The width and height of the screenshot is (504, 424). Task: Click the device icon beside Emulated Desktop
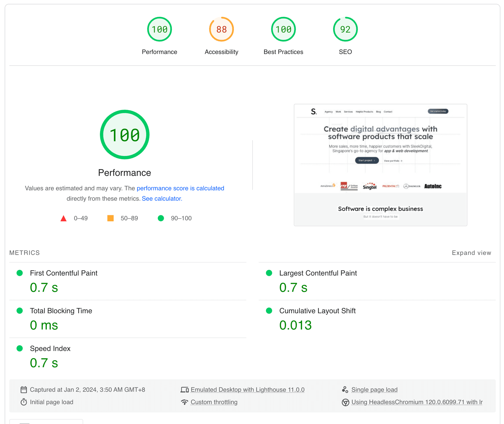185,390
